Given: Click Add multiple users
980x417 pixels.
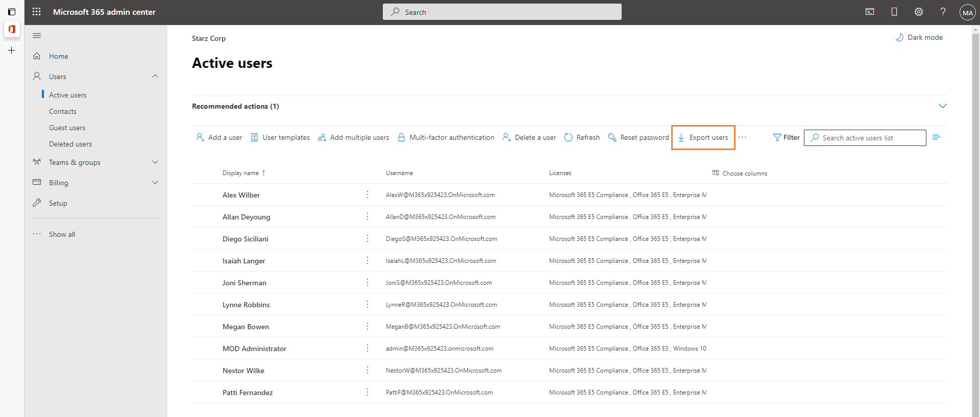Looking at the screenshot, I should pyautogui.click(x=353, y=137).
